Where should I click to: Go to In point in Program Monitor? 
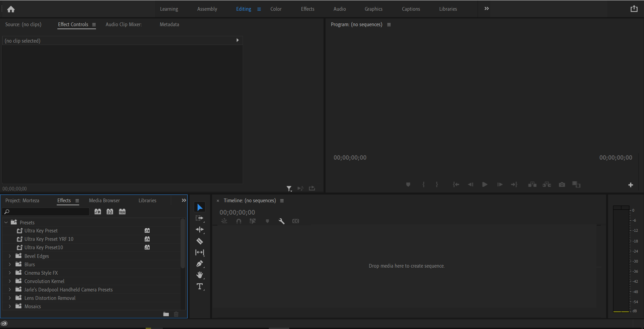456,185
